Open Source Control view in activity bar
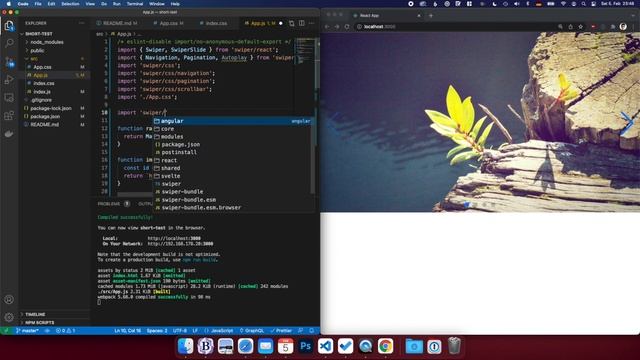 click(9, 62)
